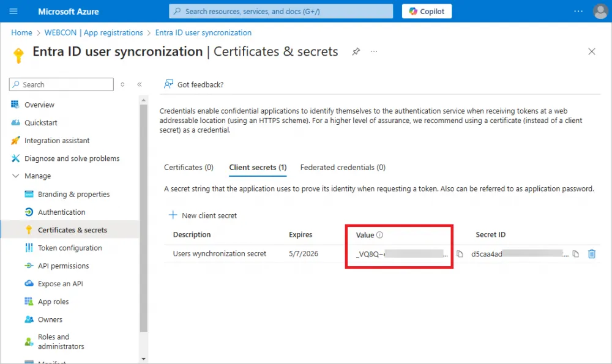Go to the Home breadcrumb
This screenshot has height=364, width=612.
pos(21,33)
